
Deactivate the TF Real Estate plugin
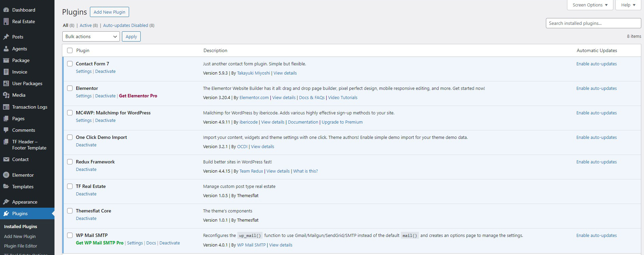pos(86,194)
